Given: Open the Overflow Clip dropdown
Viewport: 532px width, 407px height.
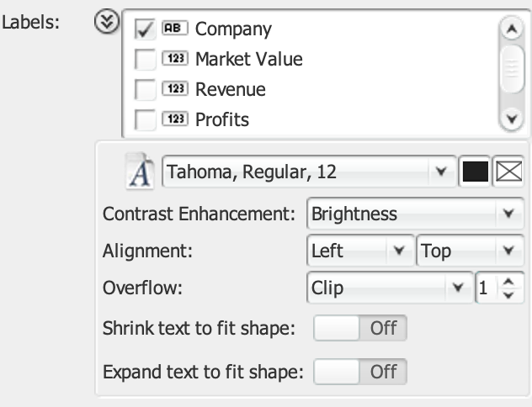Looking at the screenshot, I should [388, 288].
